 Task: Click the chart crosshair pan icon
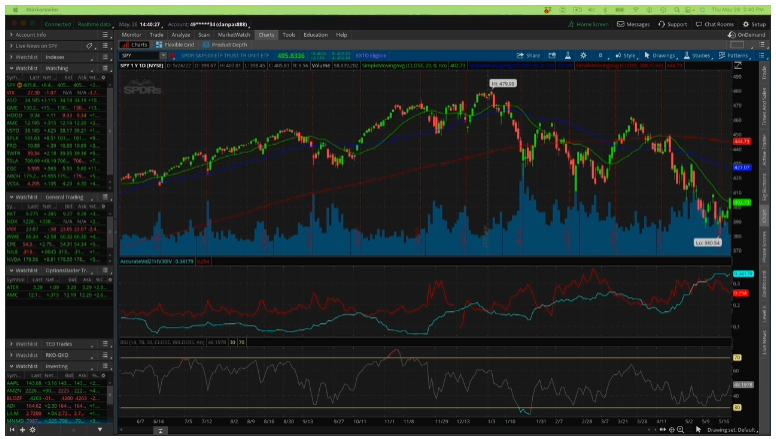pos(672,430)
